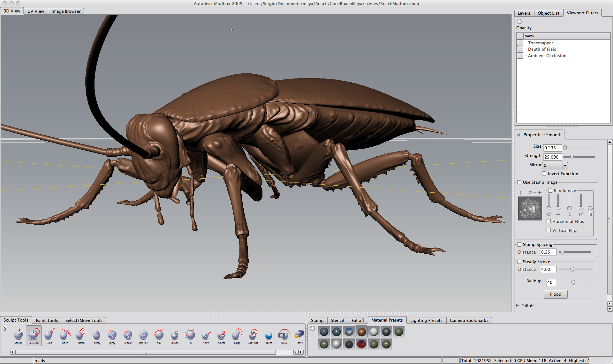
Task: Select the red material preset swatch
Action: 361,344
